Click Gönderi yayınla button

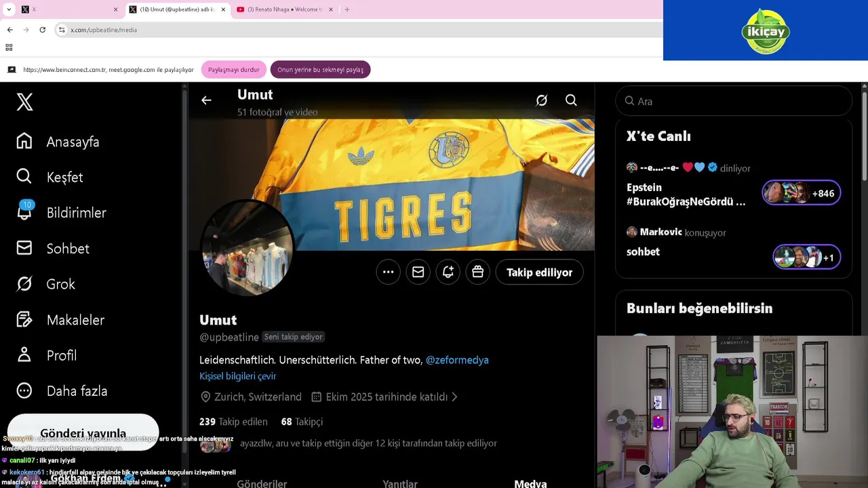pos(83,433)
